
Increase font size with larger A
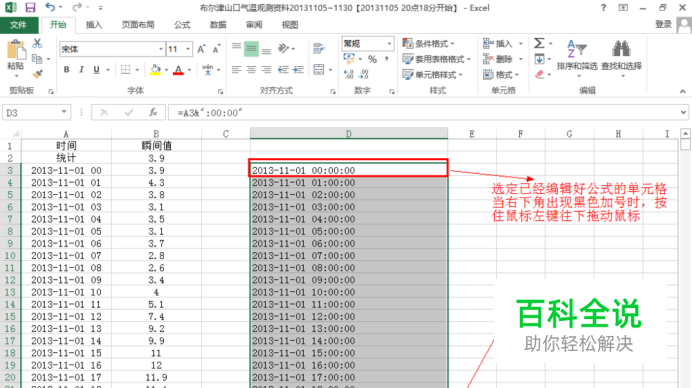[201, 49]
